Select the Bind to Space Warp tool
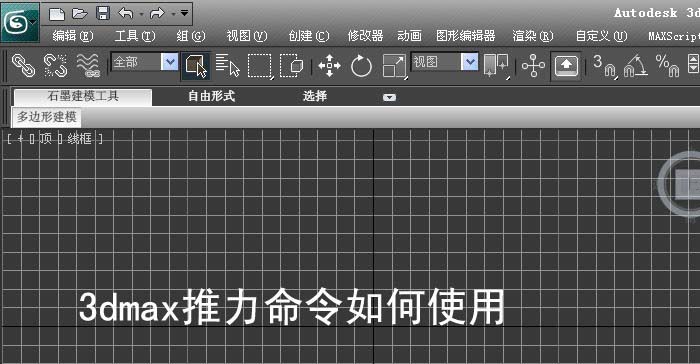Image resolution: width=700 pixels, height=364 pixels. [x=88, y=66]
